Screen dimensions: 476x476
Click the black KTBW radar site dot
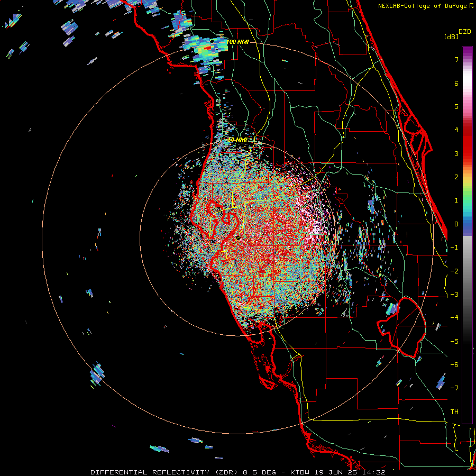click(x=239, y=239)
